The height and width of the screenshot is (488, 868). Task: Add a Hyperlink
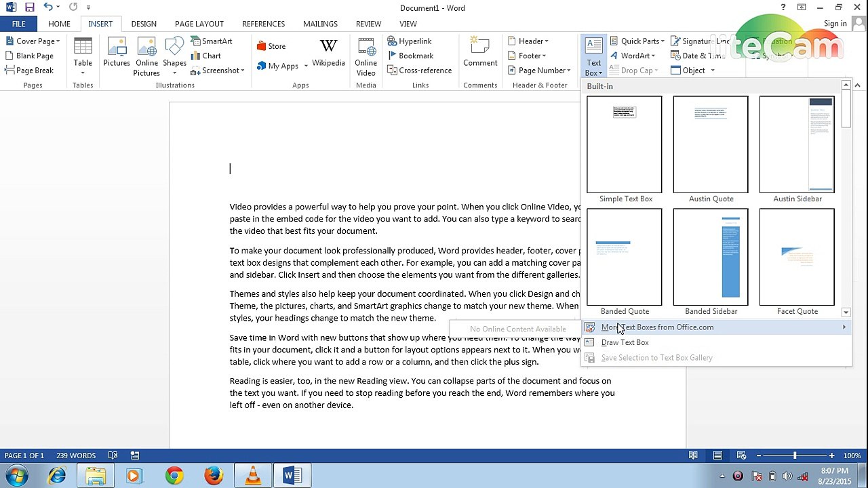[x=410, y=41]
